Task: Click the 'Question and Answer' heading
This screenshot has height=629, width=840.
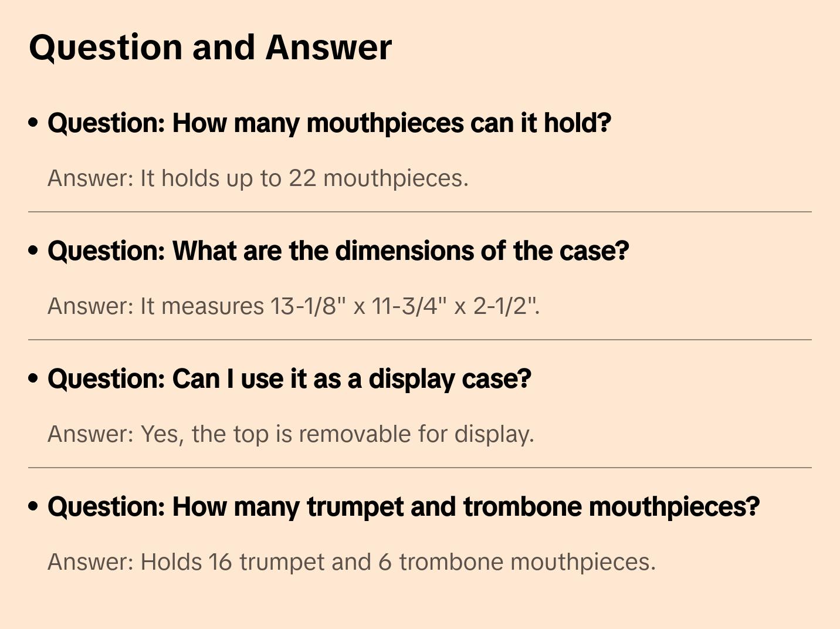Action: point(210,48)
